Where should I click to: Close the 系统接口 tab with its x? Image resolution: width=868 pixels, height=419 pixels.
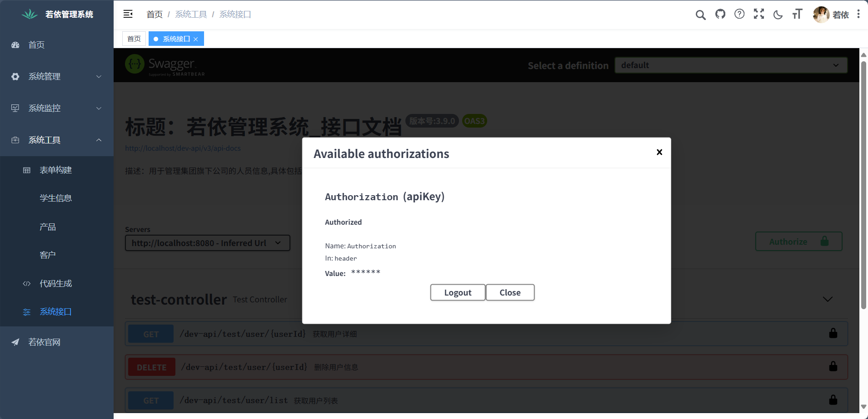click(x=196, y=39)
